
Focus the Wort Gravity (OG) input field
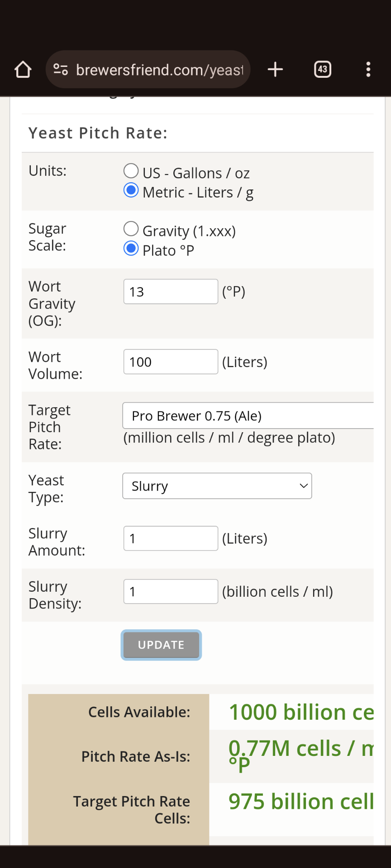click(171, 292)
